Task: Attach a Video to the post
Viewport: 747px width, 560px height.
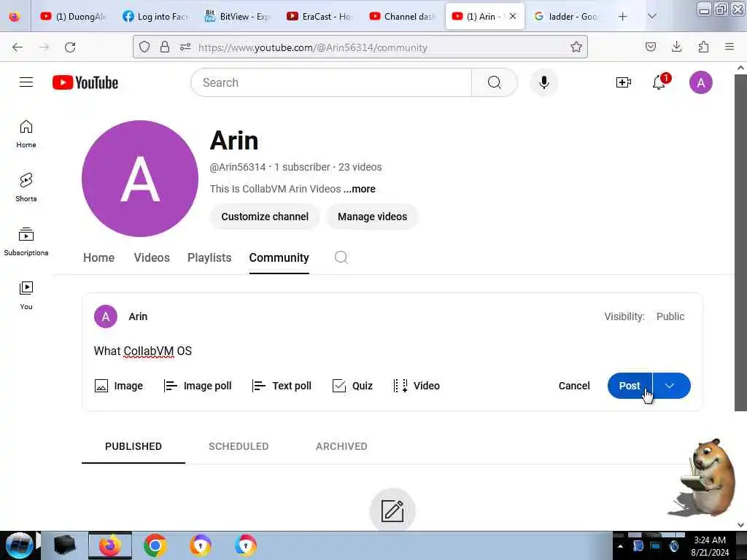Action: tap(417, 386)
